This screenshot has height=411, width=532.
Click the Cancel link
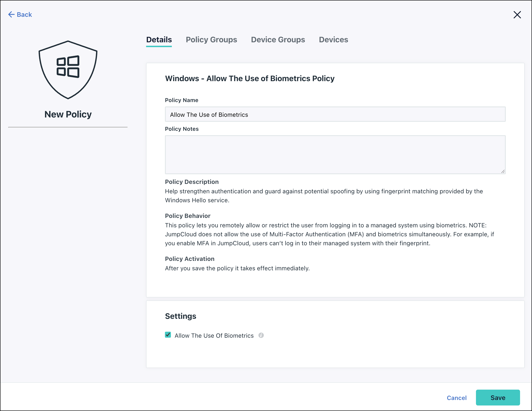[x=456, y=398]
